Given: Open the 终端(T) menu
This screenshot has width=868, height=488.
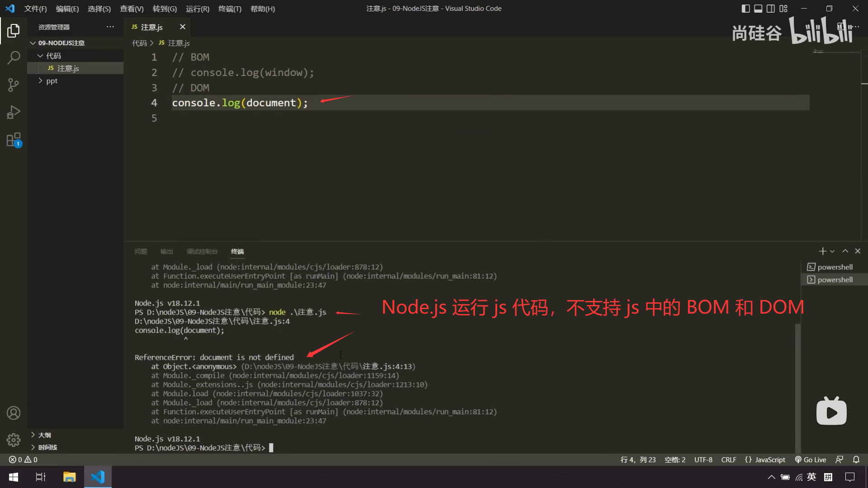Looking at the screenshot, I should tap(230, 9).
